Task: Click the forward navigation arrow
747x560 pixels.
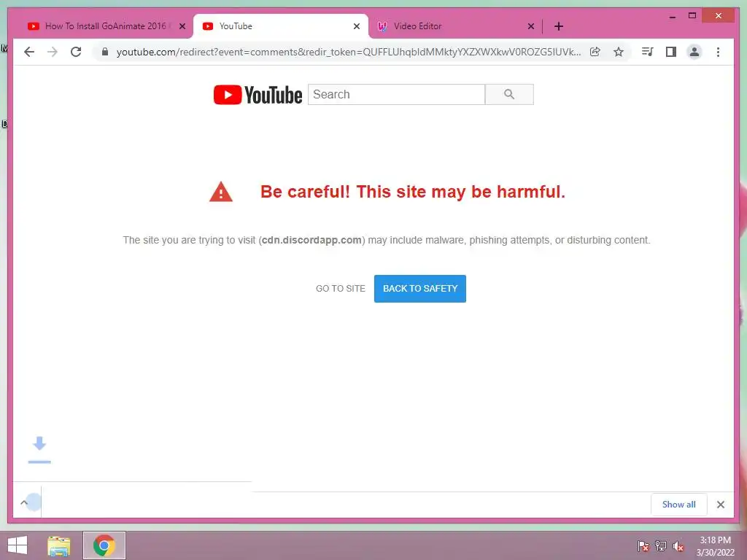Action: tap(53, 52)
